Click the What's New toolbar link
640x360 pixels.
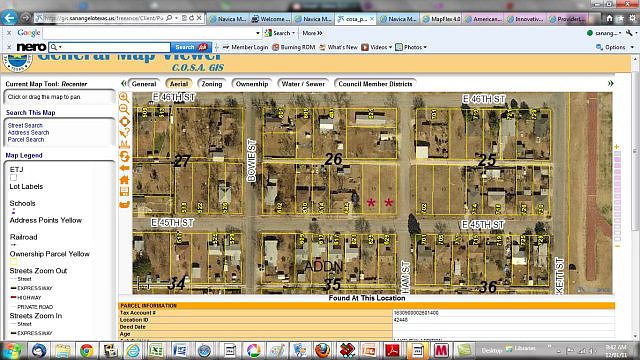coord(338,47)
